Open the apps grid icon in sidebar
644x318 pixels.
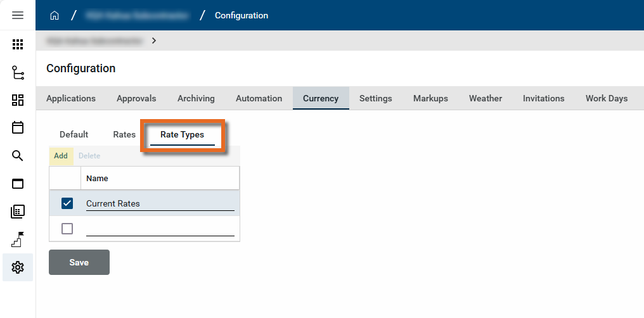18,44
